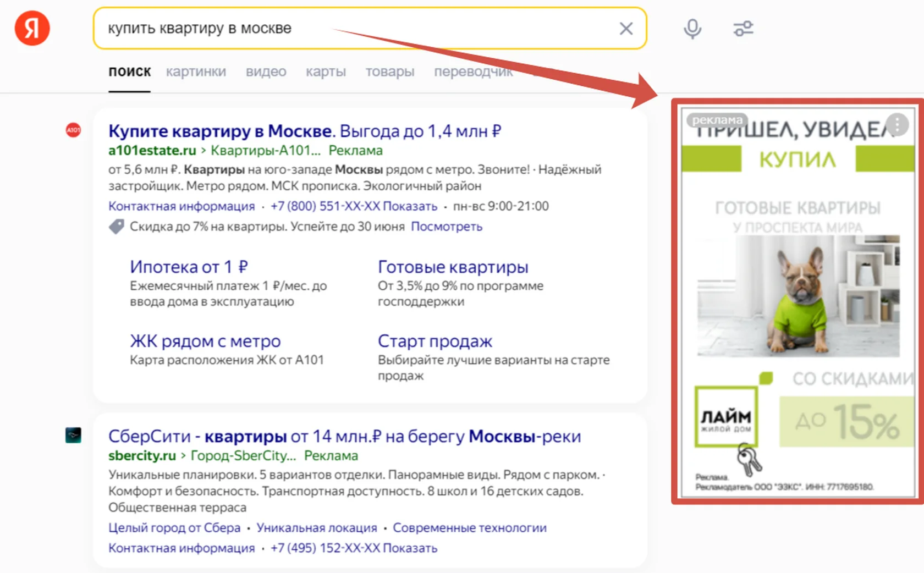This screenshot has height=573, width=924.
Task: Open the 'Готовые квартиры' sitelink
Action: 453,267
